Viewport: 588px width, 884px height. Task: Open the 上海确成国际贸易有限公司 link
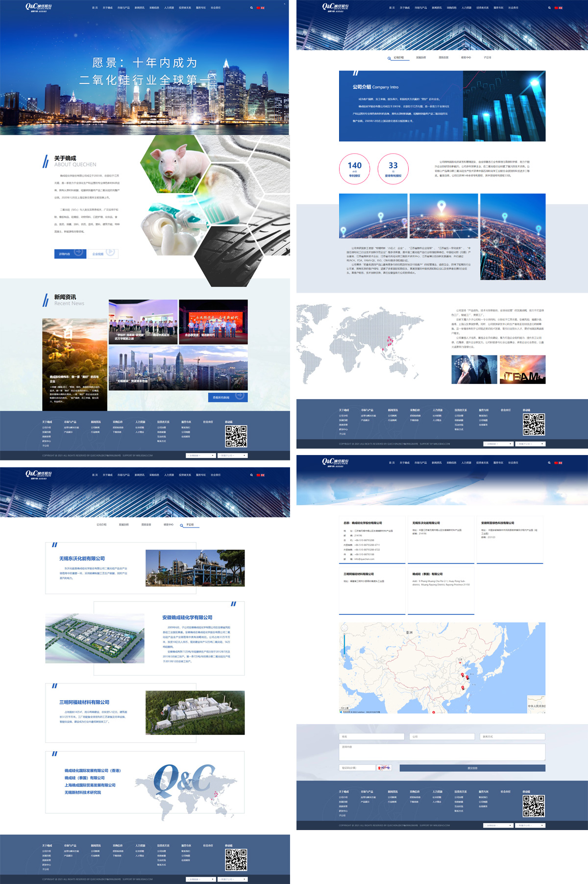coord(90,785)
